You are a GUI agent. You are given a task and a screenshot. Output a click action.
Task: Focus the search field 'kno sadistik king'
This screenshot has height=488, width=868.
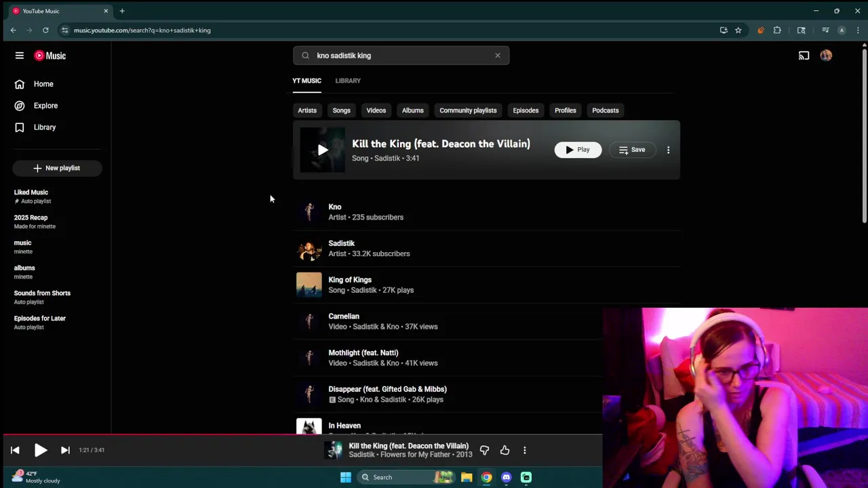pyautogui.click(x=401, y=56)
